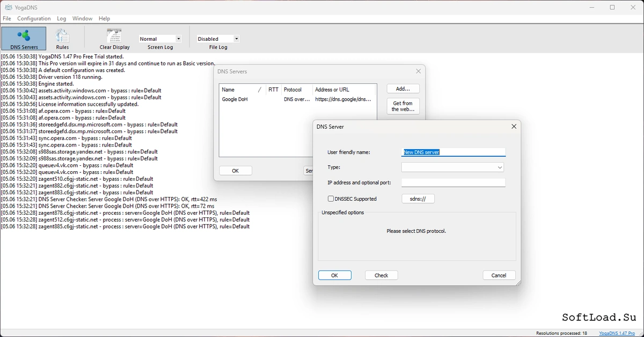Click OK in the DNS Server dialog
The width and height of the screenshot is (644, 337).
coord(334,275)
